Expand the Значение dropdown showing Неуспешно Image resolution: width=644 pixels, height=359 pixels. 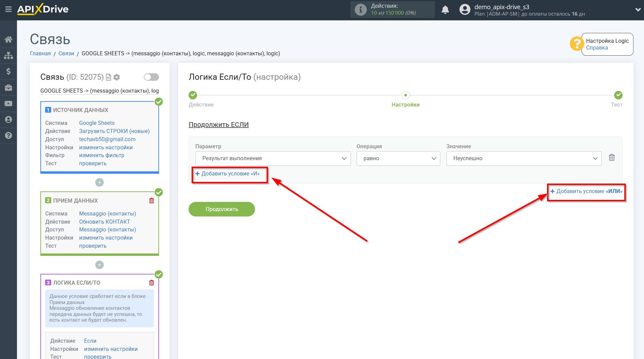pyautogui.click(x=524, y=158)
